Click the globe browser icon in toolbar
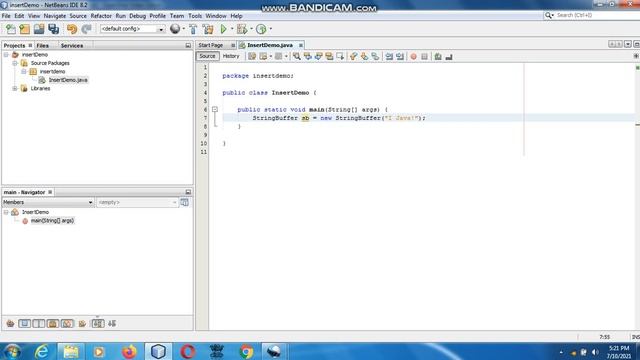This screenshot has width=640, height=360. (175, 29)
